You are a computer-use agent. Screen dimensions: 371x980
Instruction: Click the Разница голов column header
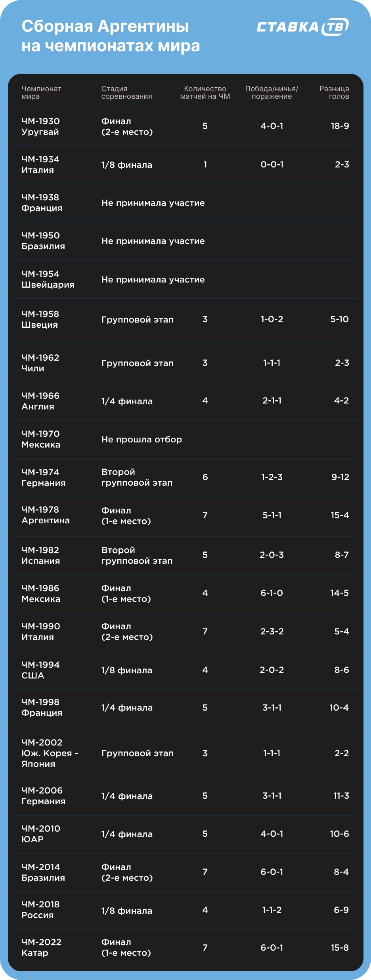pyautogui.click(x=334, y=92)
